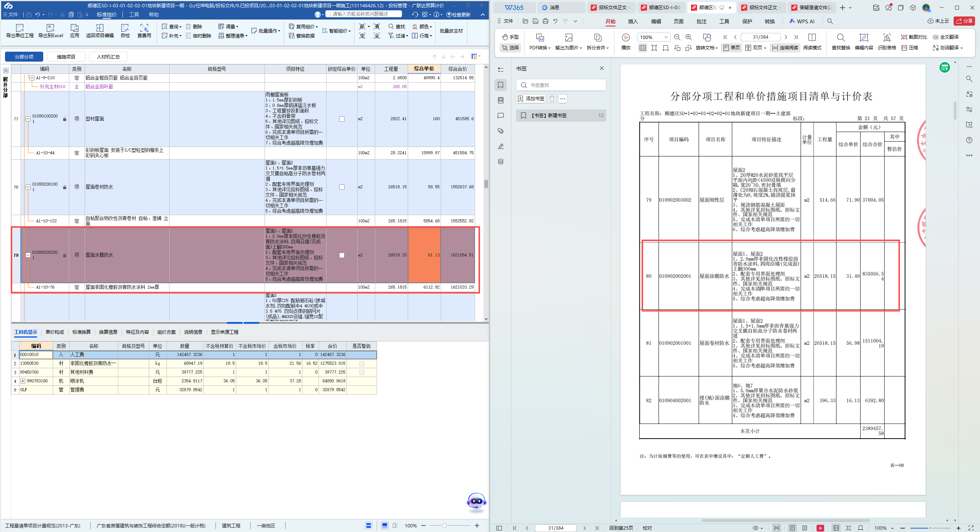Click the 批量改主材 button
This screenshot has height=532, width=980.
click(451, 31)
